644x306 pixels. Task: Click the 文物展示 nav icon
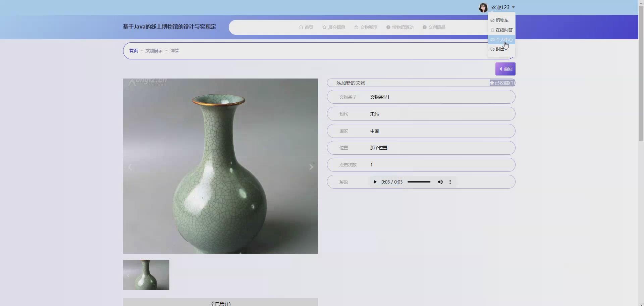[x=356, y=27]
